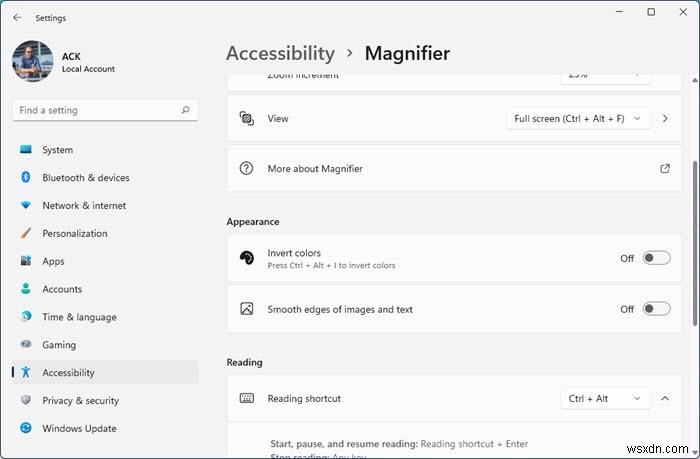Screen dimensions: 700x459
Task: Click the Network wifi icon
Action: click(26, 205)
